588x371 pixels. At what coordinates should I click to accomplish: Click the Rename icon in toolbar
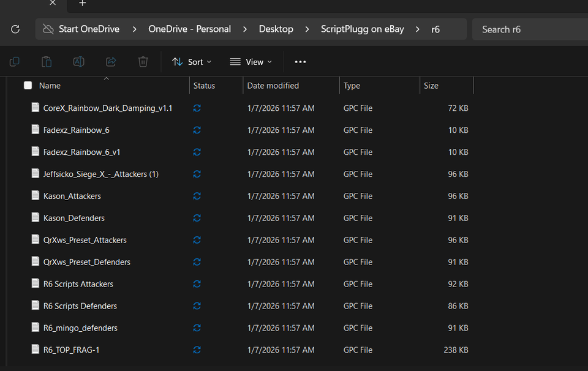point(79,62)
